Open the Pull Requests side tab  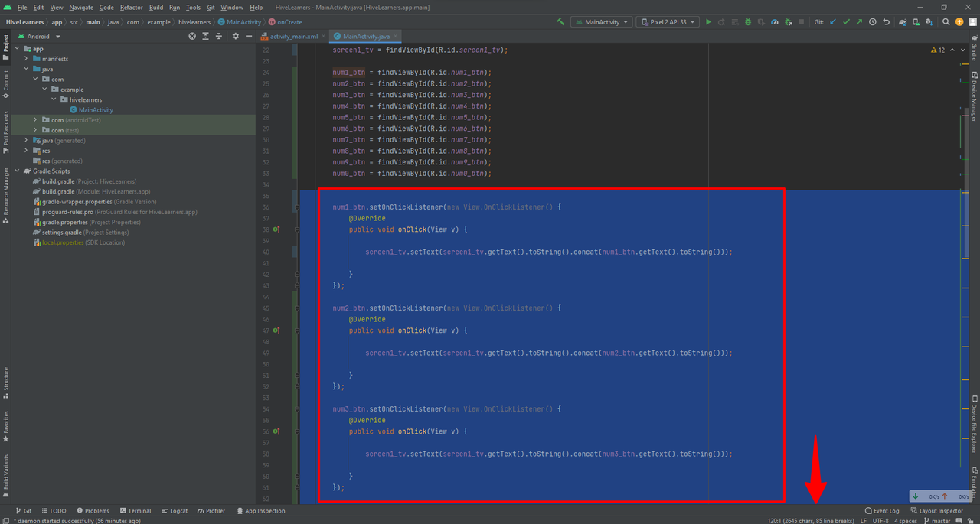5,132
